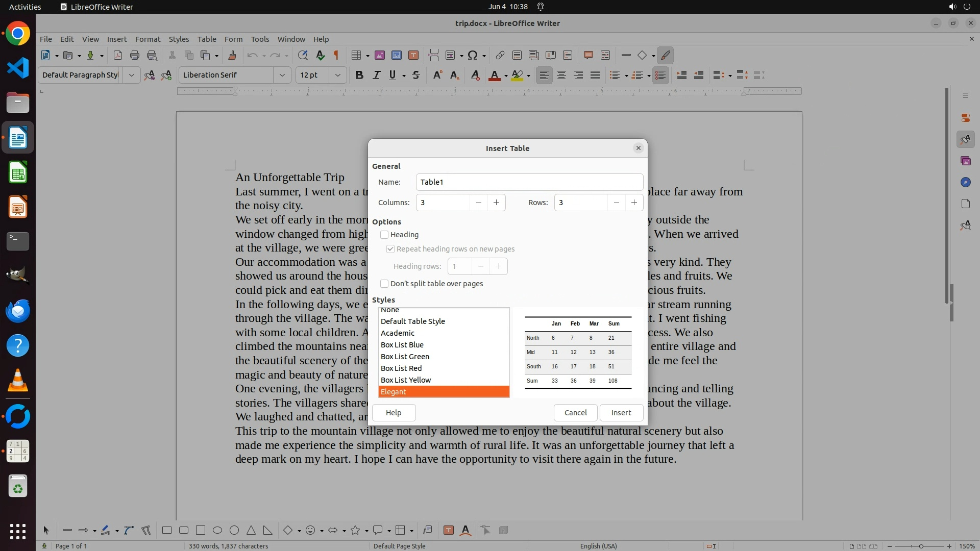Click the Insert Special Character omega icon

[473, 55]
